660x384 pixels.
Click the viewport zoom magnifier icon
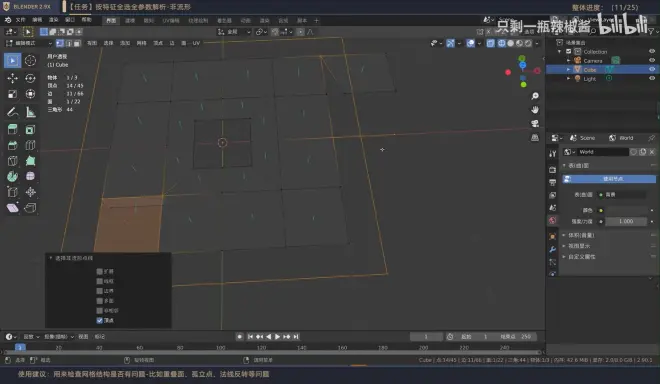[535, 96]
